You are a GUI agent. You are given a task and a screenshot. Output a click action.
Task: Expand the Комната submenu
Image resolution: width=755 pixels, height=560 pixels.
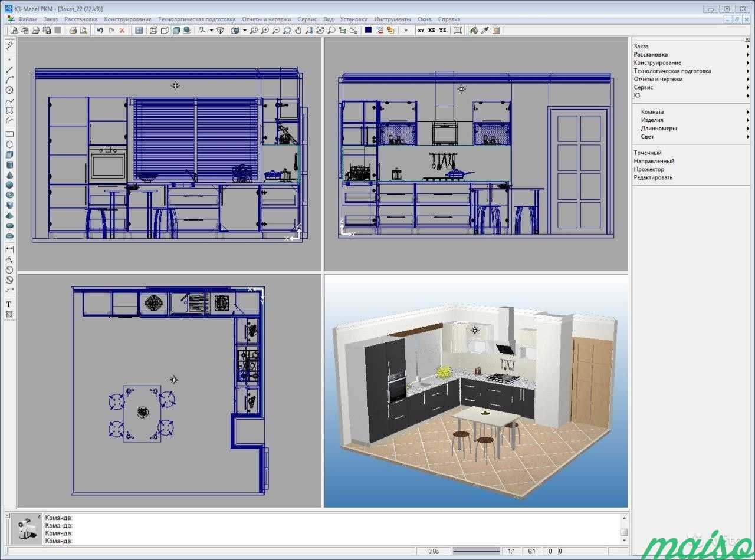coord(695,111)
